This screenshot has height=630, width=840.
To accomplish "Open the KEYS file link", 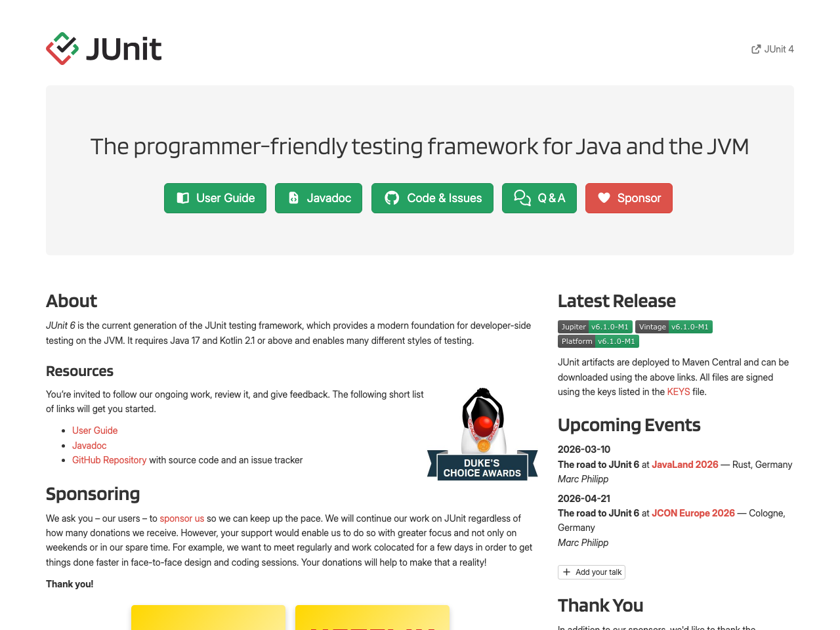I will point(678,391).
